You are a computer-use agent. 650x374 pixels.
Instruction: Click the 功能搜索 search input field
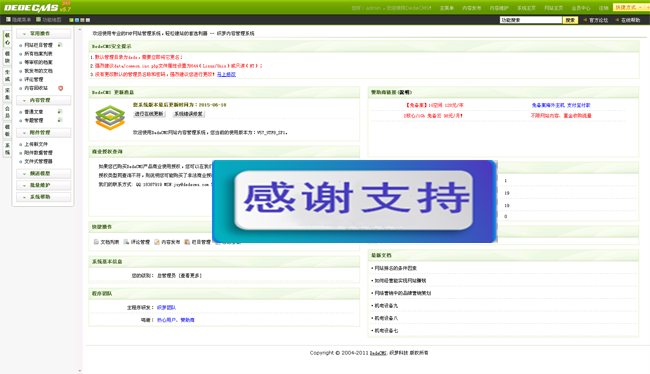point(531,20)
